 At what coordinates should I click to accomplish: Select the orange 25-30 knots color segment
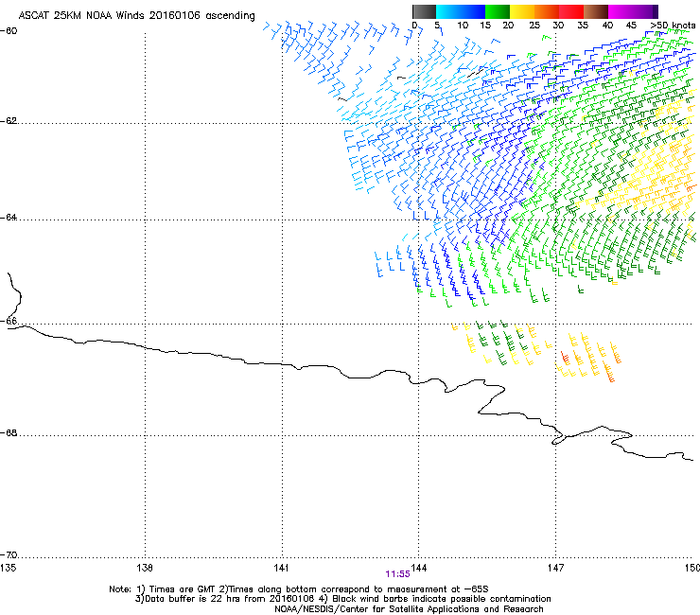click(x=547, y=11)
